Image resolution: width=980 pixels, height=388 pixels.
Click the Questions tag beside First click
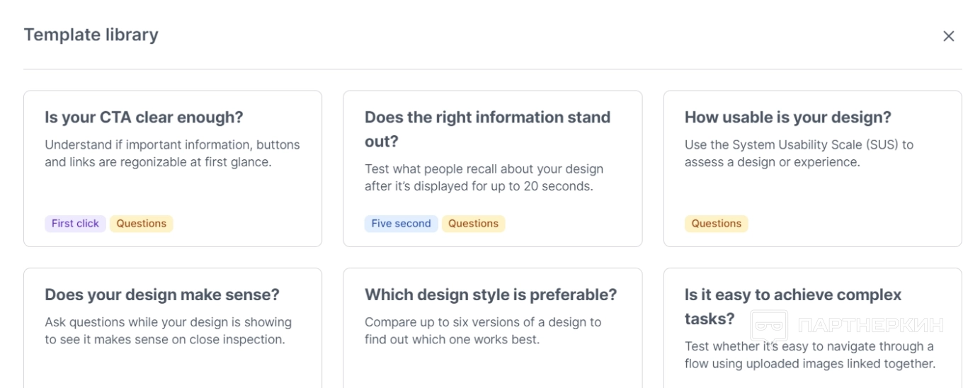point(141,224)
